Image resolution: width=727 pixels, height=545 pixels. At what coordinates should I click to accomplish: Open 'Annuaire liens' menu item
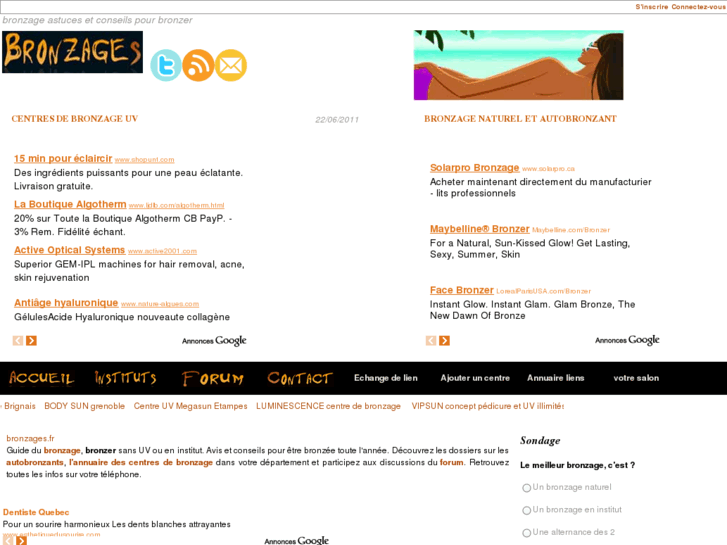point(555,378)
